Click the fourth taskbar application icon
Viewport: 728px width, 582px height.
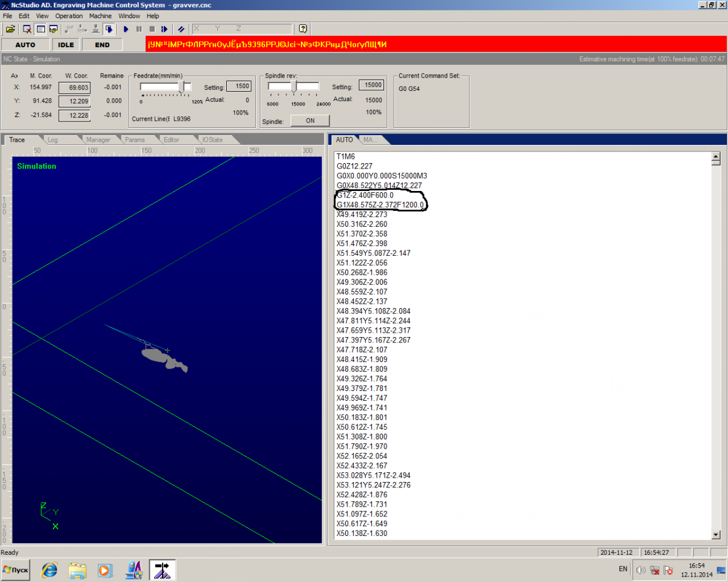tap(133, 570)
